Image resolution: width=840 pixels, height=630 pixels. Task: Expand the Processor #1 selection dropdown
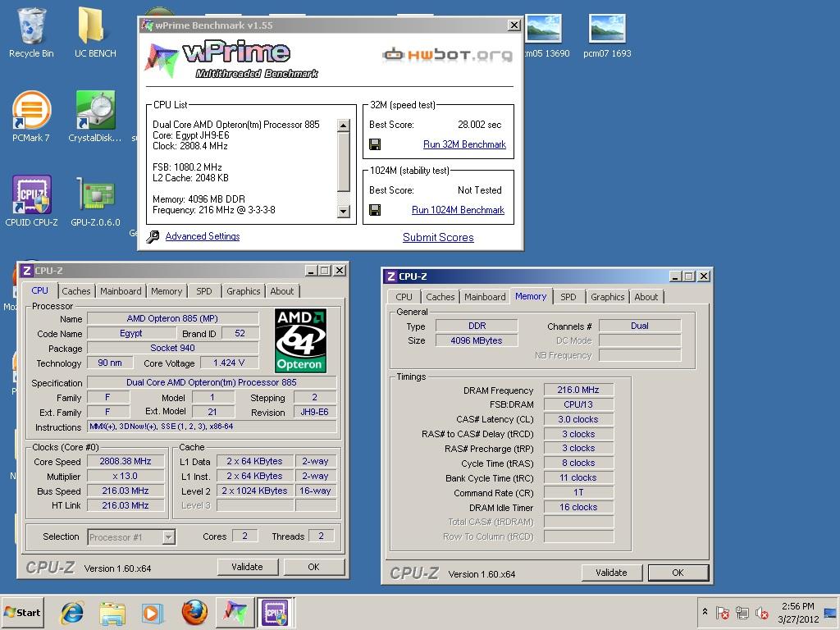pos(169,536)
